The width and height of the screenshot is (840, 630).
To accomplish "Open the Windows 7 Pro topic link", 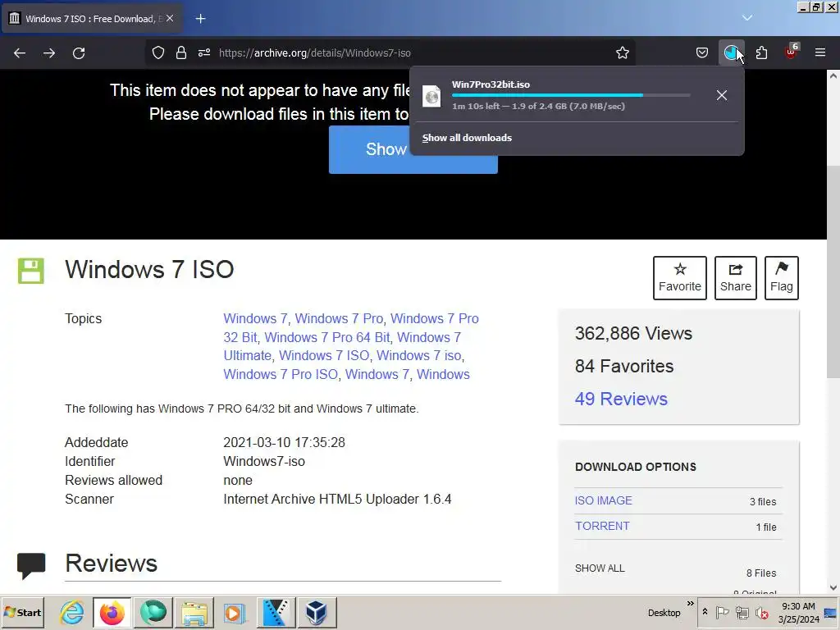I will point(339,319).
